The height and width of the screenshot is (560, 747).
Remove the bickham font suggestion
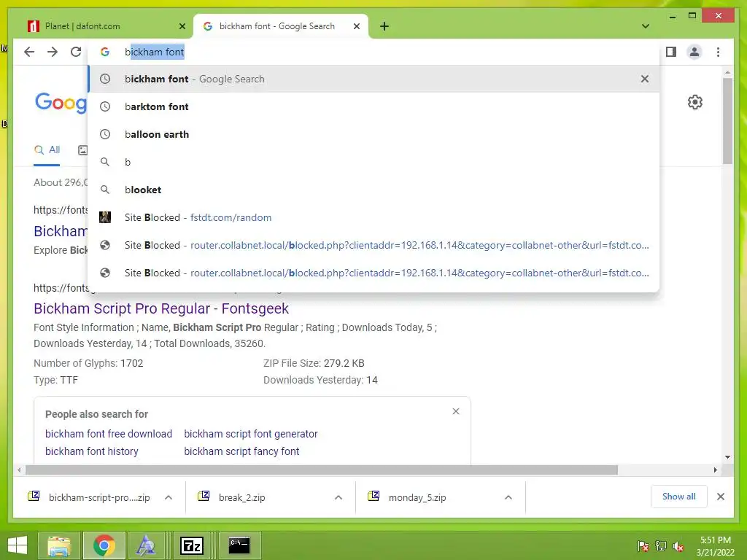pos(645,79)
